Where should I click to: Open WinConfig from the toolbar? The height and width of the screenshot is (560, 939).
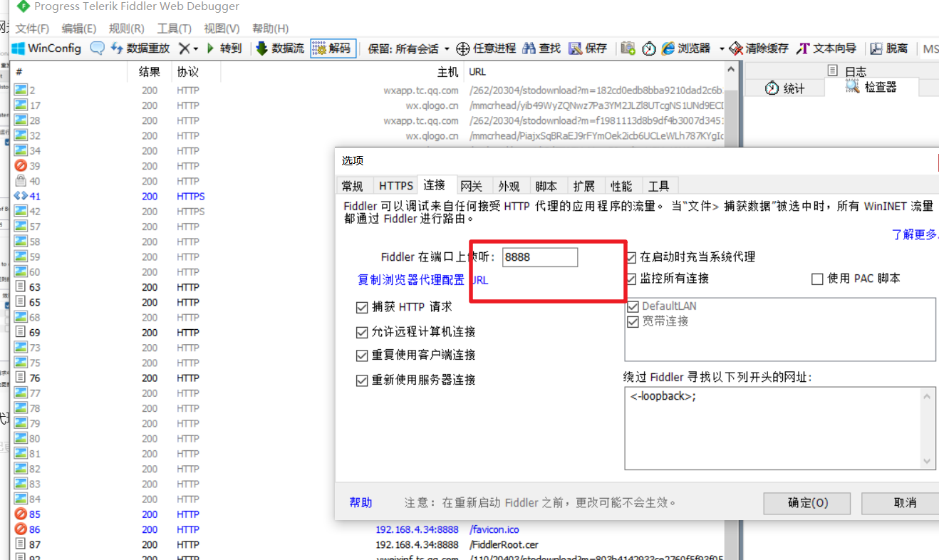tap(46, 48)
